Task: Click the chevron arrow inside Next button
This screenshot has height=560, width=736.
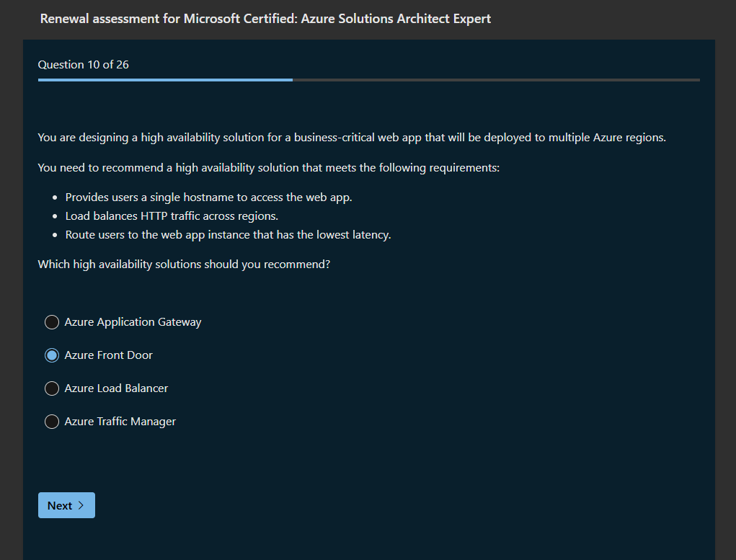Action: 81,505
